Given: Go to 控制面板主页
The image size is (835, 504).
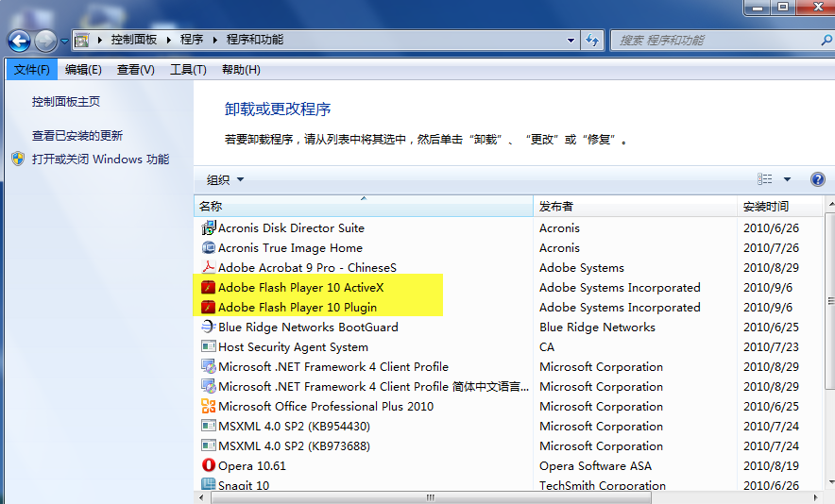Looking at the screenshot, I should point(66,102).
